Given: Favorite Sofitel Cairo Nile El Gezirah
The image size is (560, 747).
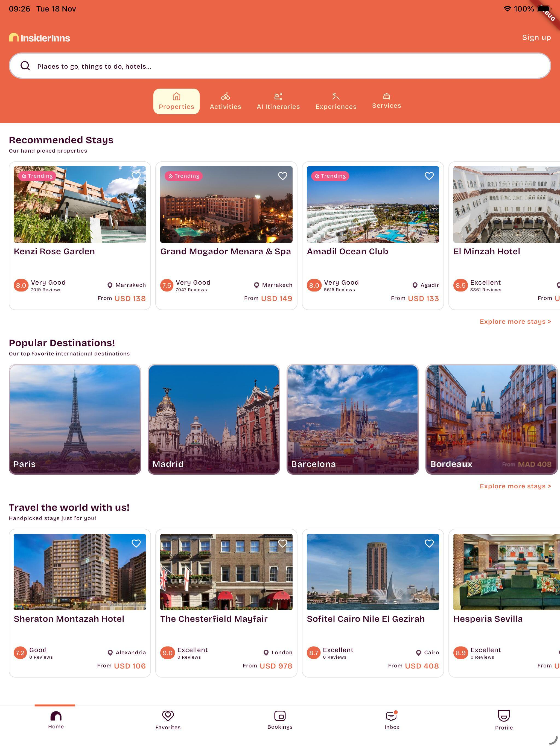Looking at the screenshot, I should click(x=429, y=543).
